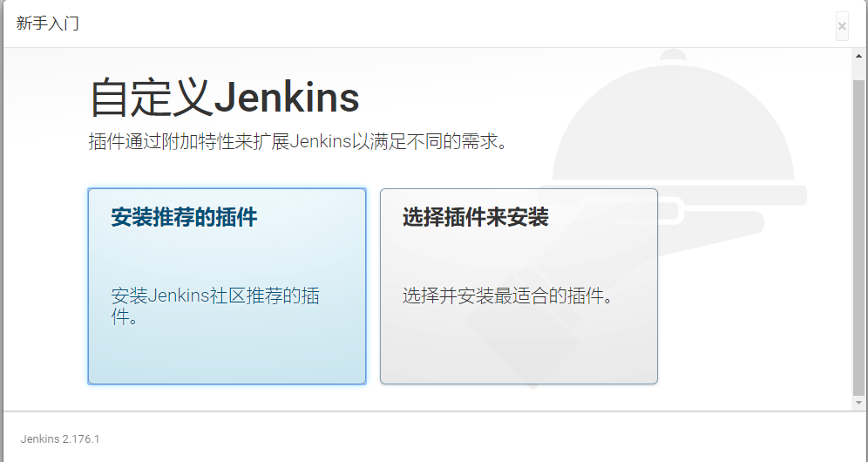
Task: Click the scrollbar up arrow
Action: coord(858,56)
